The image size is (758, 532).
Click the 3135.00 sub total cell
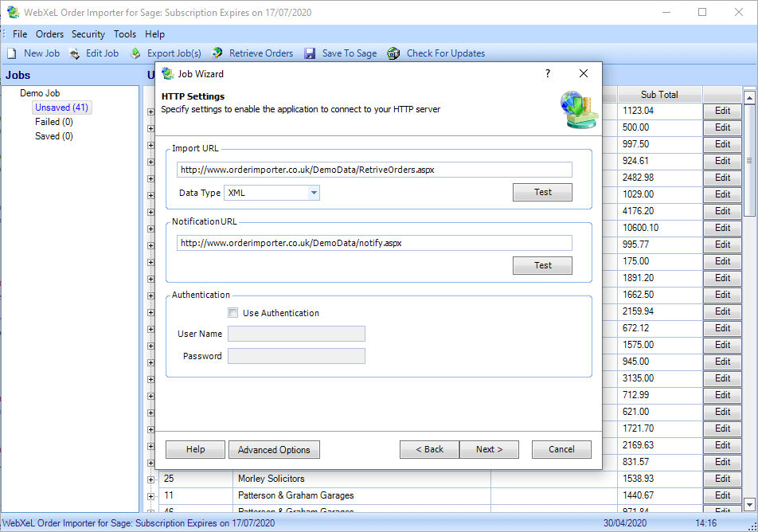tap(659, 378)
